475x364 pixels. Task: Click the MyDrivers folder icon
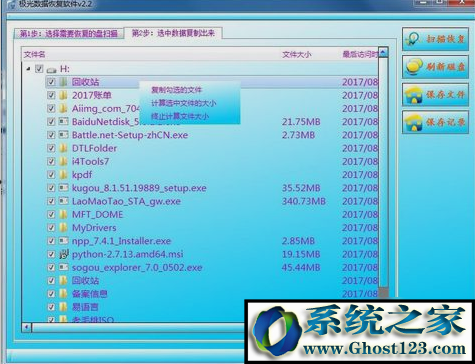click(63, 228)
